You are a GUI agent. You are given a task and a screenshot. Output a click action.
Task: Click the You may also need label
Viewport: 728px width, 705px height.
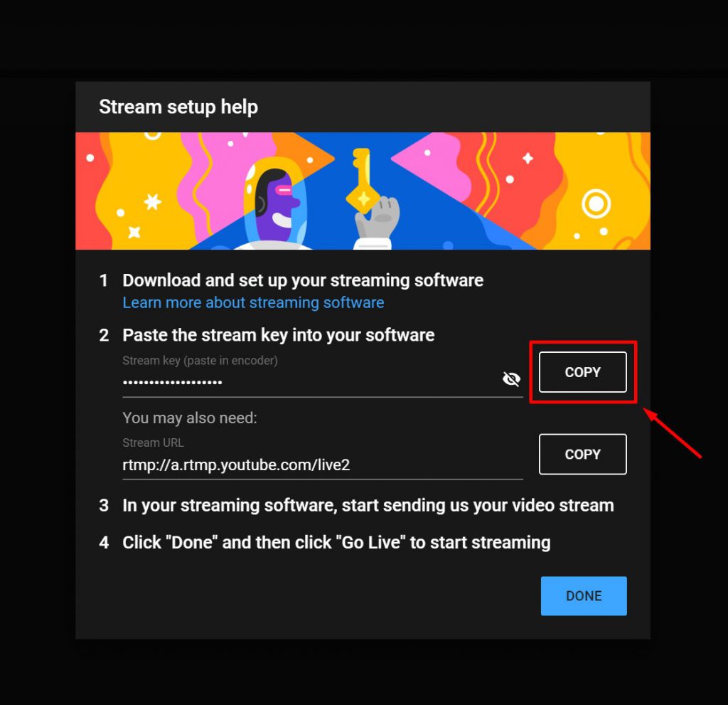(189, 418)
